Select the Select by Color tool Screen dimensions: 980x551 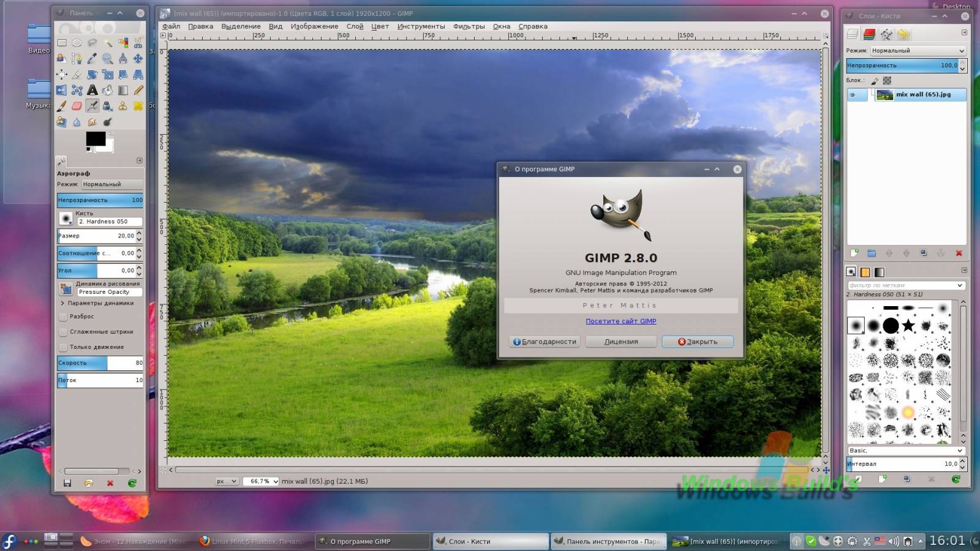click(123, 43)
